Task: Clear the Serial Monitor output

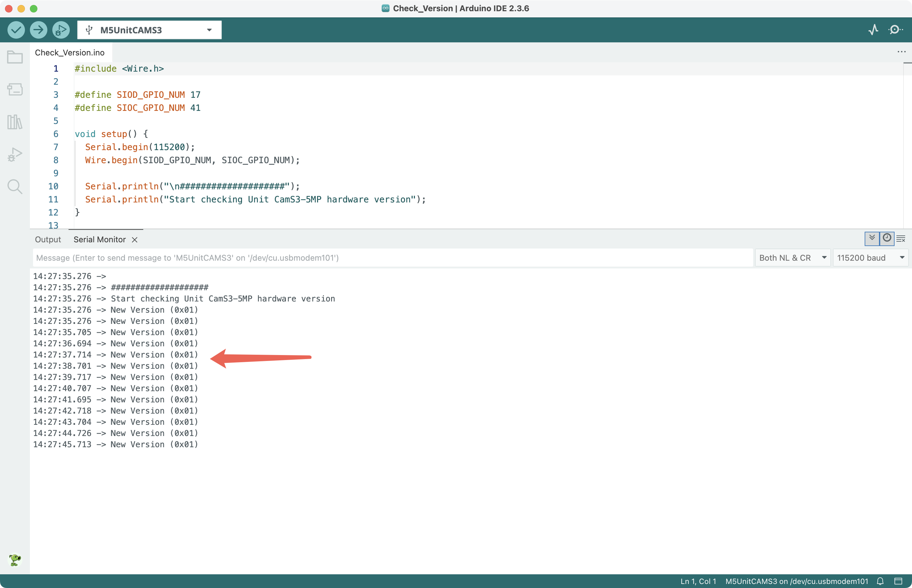Action: pyautogui.click(x=901, y=239)
